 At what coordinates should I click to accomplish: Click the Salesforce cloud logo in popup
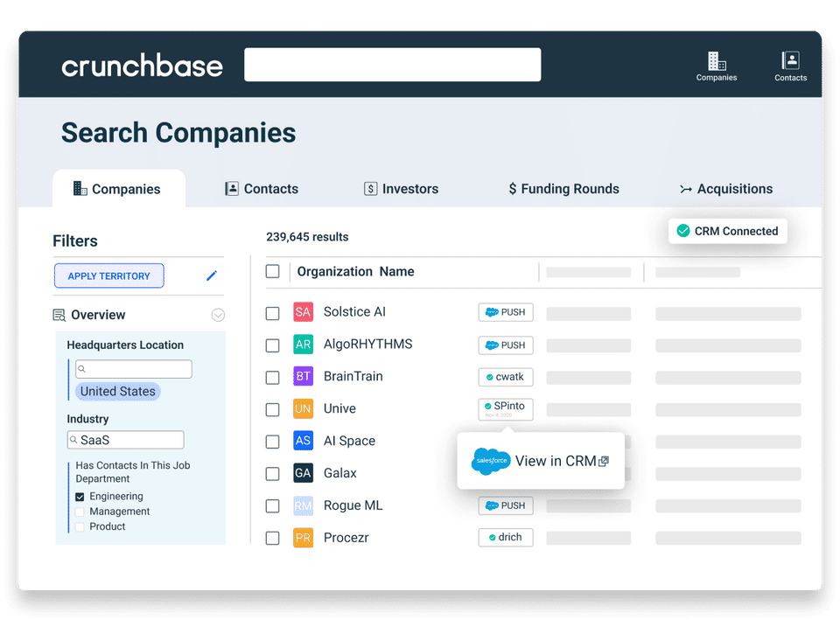(491, 461)
